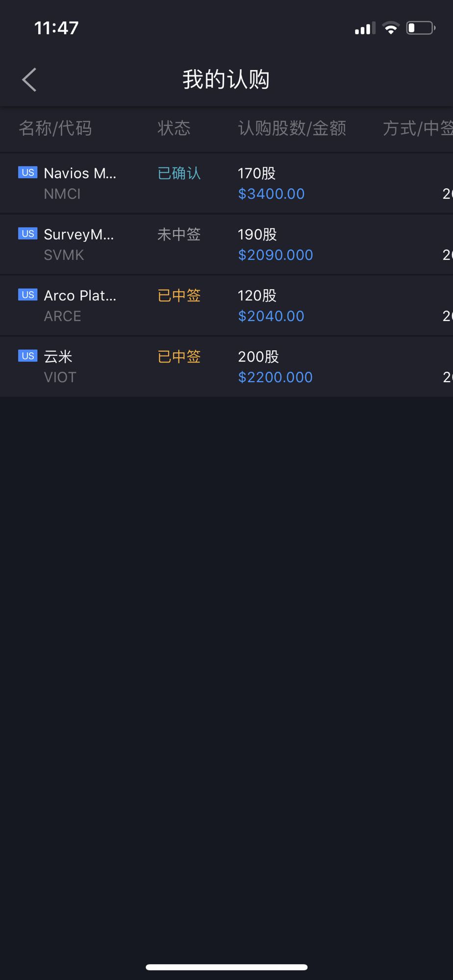Viewport: 453px width, 980px height.
Task: Select the 名称/代码 column header
Action: pyautogui.click(x=55, y=128)
